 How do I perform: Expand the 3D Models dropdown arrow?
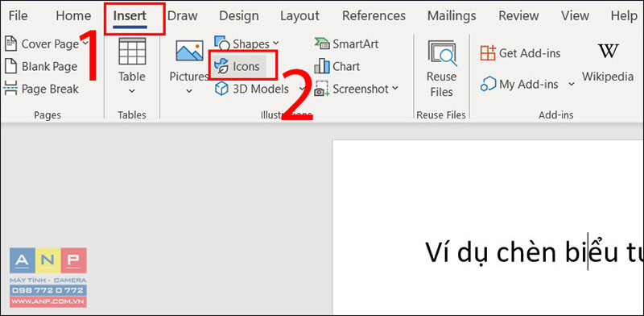302,88
